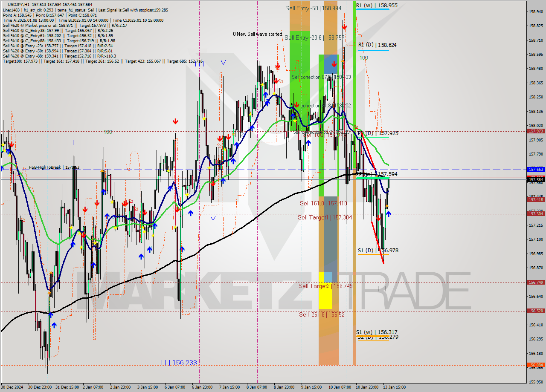Select the 'Sell Target1 | 157.304' label
This screenshot has width=546, height=392.
coord(324,217)
